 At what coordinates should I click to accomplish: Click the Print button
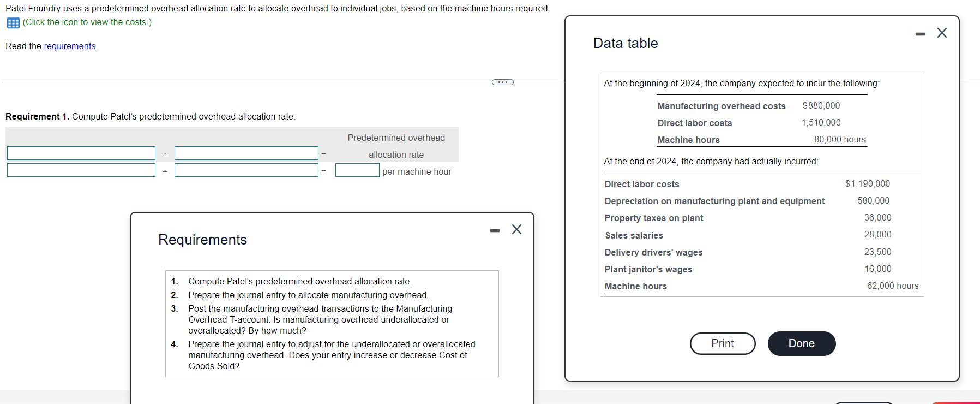[x=723, y=343]
